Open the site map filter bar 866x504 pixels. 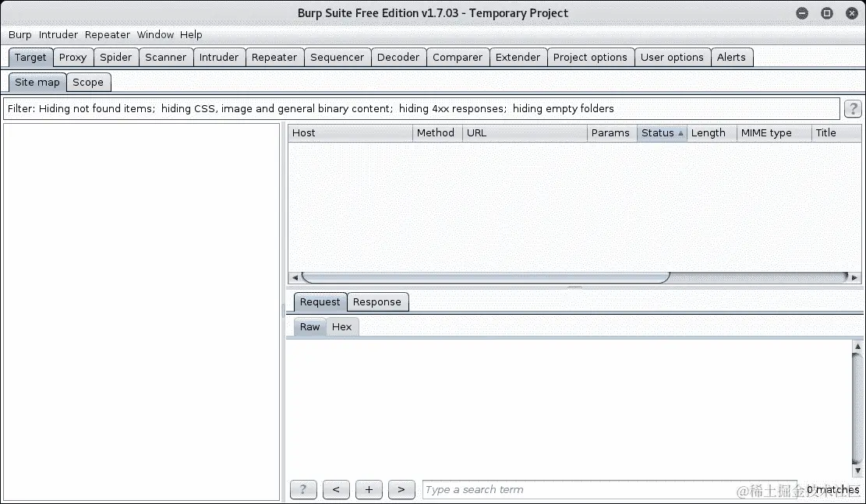pyautogui.click(x=422, y=109)
